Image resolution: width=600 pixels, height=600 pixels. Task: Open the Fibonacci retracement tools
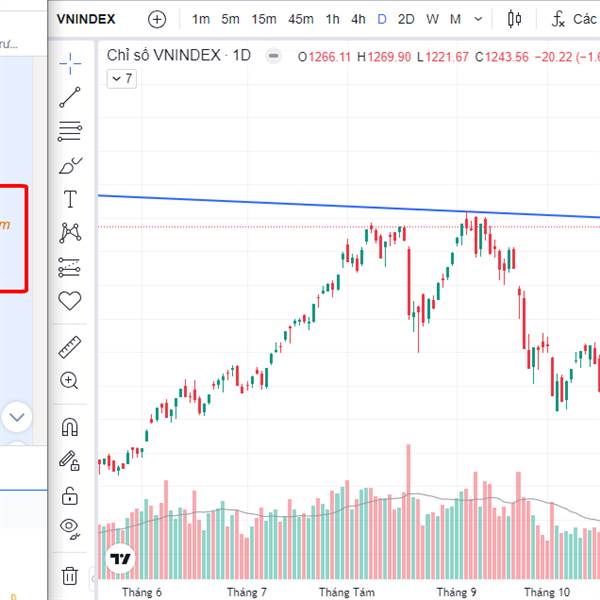pyautogui.click(x=70, y=131)
